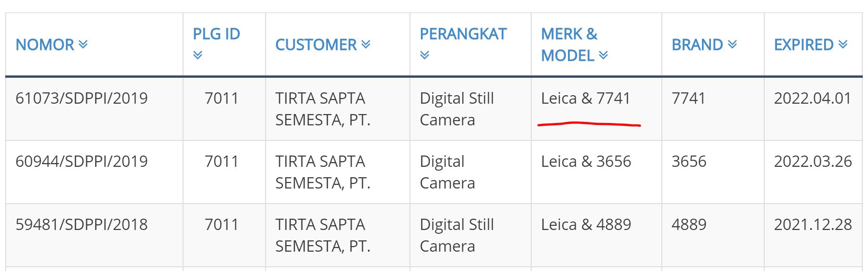Click the sort chevron under PERANGKAT
Screen dimensions: 868x271
click(425, 55)
